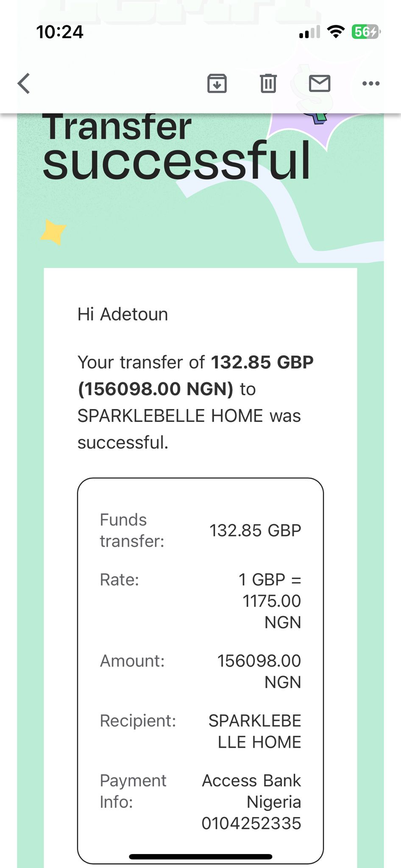Tap the yellow star decoration
The height and width of the screenshot is (868, 401).
click(53, 232)
